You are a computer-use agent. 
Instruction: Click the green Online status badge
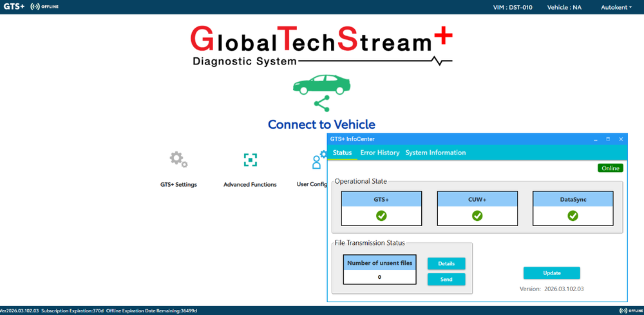[x=611, y=168]
